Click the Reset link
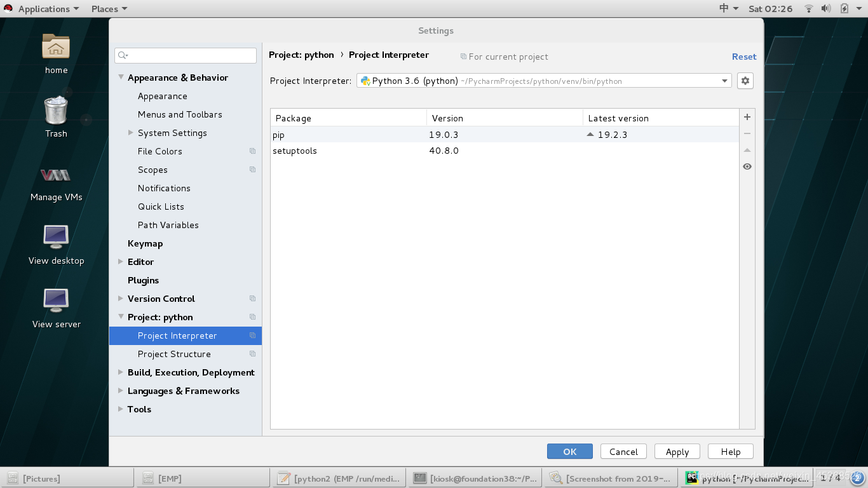This screenshot has height=488, width=868. (744, 57)
